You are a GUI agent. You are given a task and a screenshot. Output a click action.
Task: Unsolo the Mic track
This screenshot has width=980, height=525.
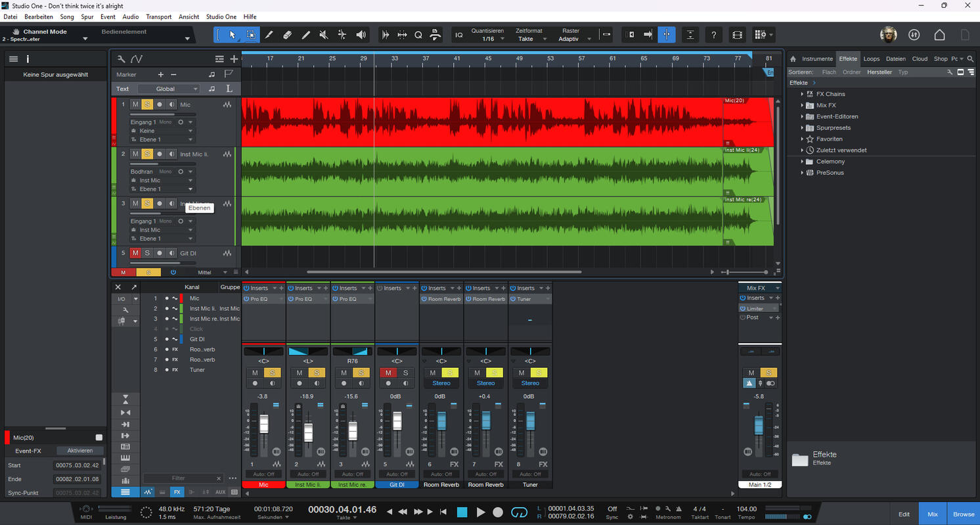(x=147, y=104)
